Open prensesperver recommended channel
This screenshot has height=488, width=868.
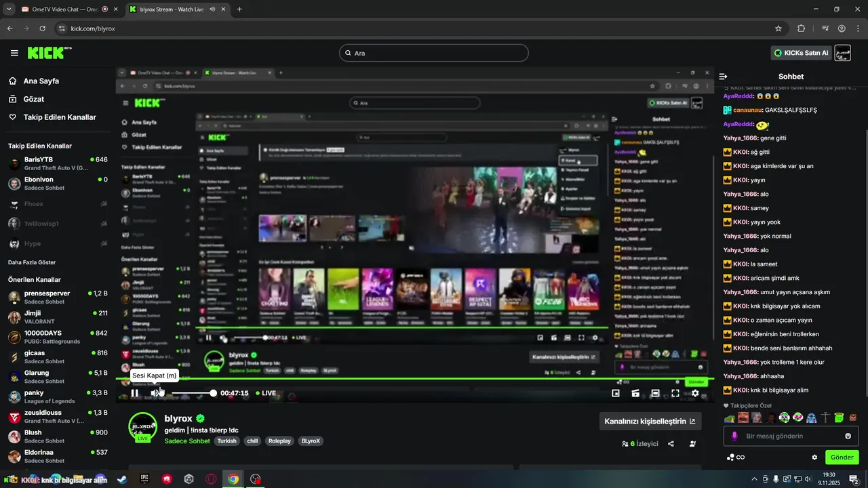click(58, 297)
